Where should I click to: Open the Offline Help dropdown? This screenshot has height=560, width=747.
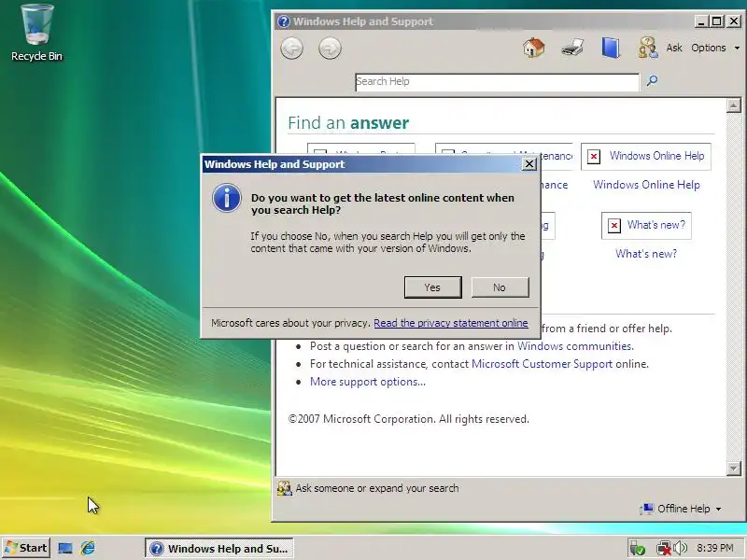pos(682,509)
